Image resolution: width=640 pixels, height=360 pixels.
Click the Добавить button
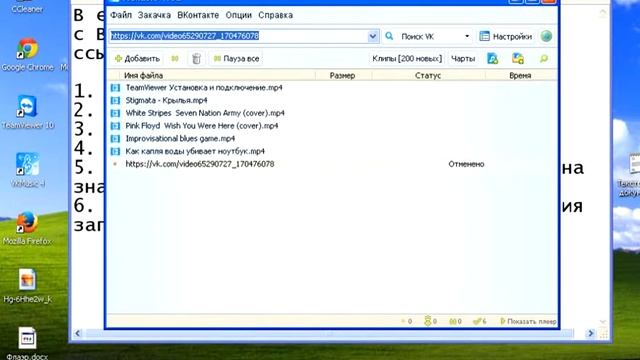[x=137, y=59]
